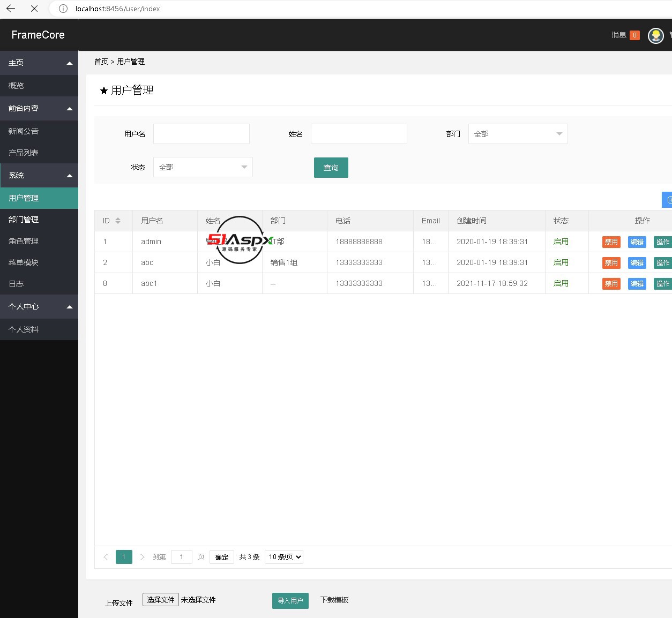This screenshot has height=618, width=672.
Task: Open the 部门 filter dropdown
Action: coord(518,134)
